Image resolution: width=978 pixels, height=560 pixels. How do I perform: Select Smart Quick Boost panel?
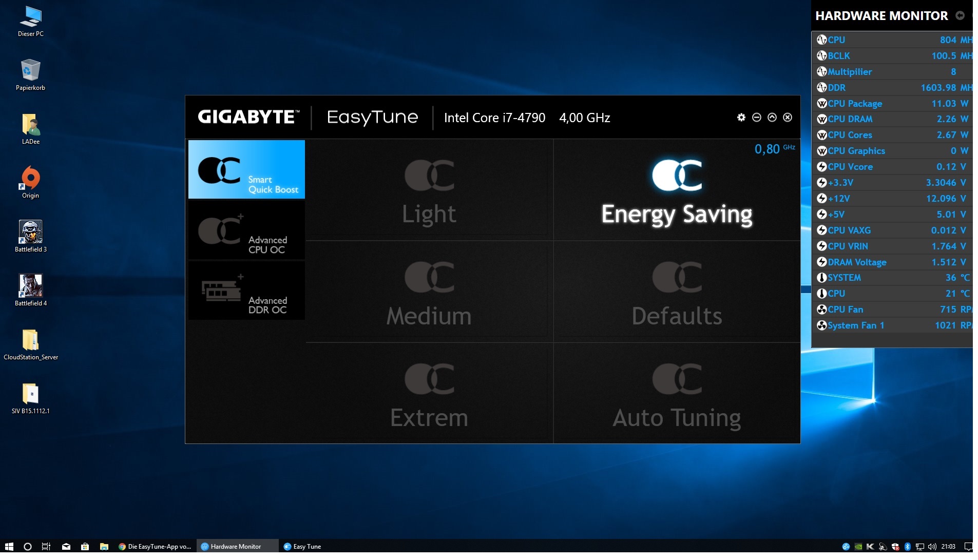(246, 169)
